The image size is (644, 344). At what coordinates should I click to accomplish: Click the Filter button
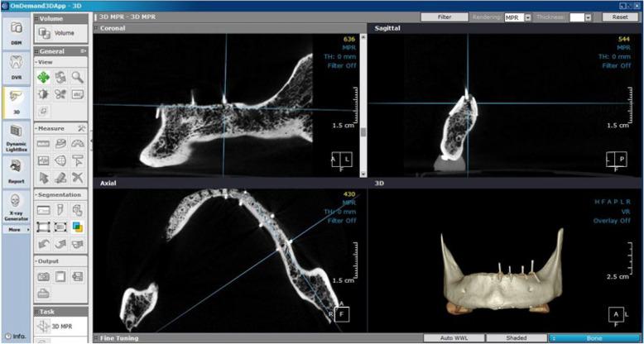(x=445, y=17)
